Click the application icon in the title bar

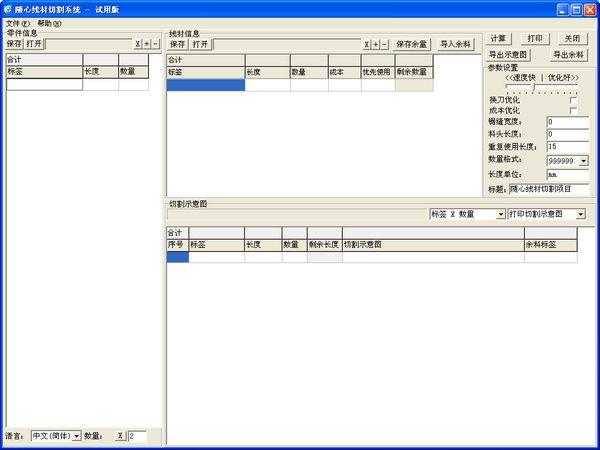pyautogui.click(x=8, y=8)
